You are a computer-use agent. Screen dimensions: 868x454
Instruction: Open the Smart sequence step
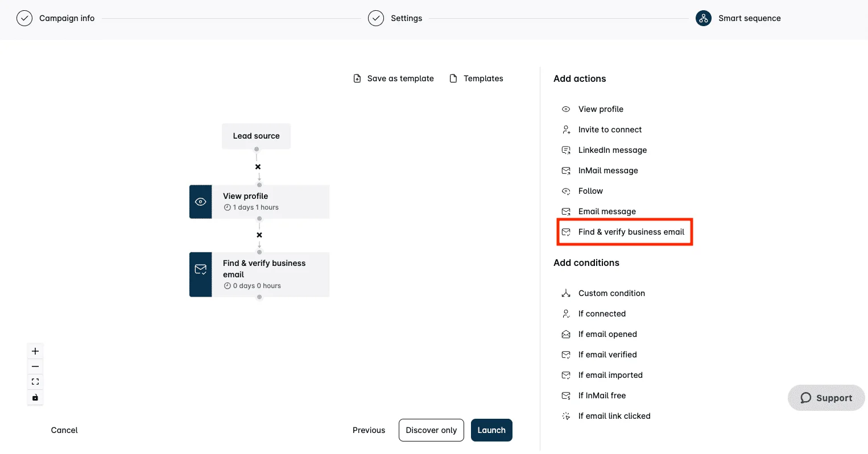tap(749, 18)
